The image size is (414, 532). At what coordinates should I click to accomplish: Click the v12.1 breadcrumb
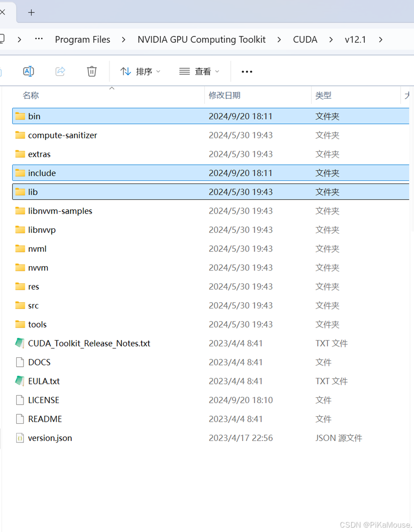click(355, 40)
